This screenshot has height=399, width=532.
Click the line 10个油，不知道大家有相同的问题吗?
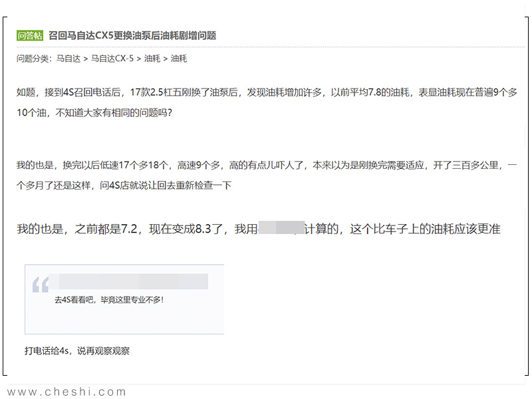pos(94,112)
